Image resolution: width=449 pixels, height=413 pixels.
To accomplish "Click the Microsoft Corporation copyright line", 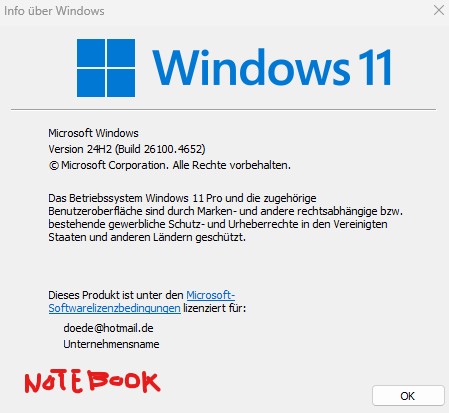I will (170, 165).
